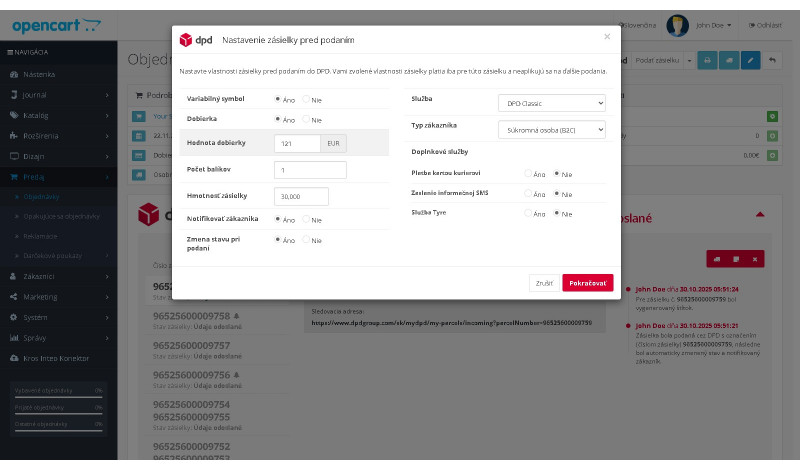Click the Marketing share icon
The width and height of the screenshot is (800, 470).
pos(14,296)
